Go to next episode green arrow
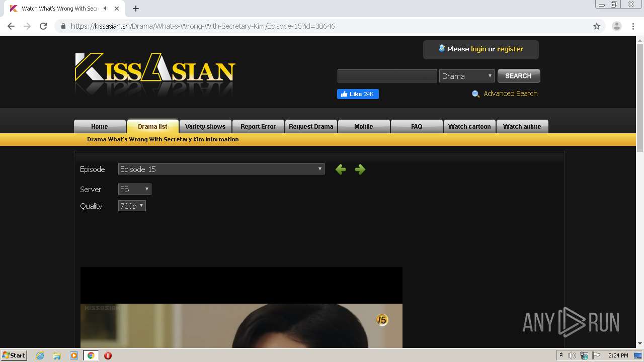Viewport: 644px width, 362px height. click(360, 169)
